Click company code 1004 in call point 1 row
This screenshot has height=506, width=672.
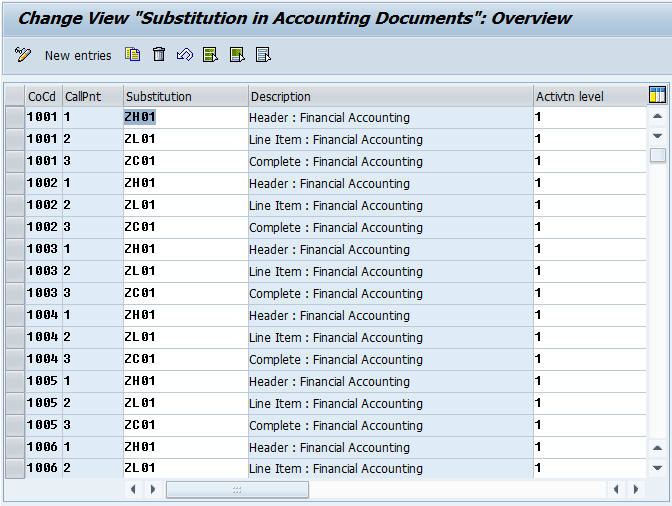[42, 315]
